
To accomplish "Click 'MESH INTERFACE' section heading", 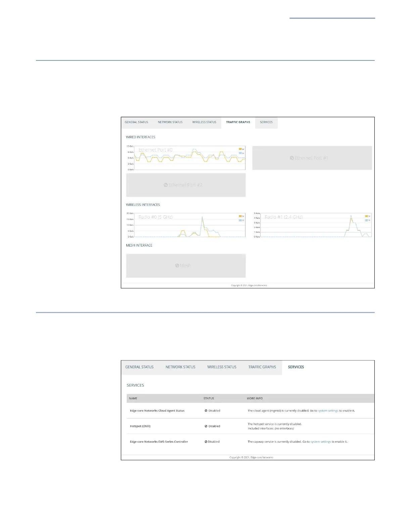I will point(139,245).
